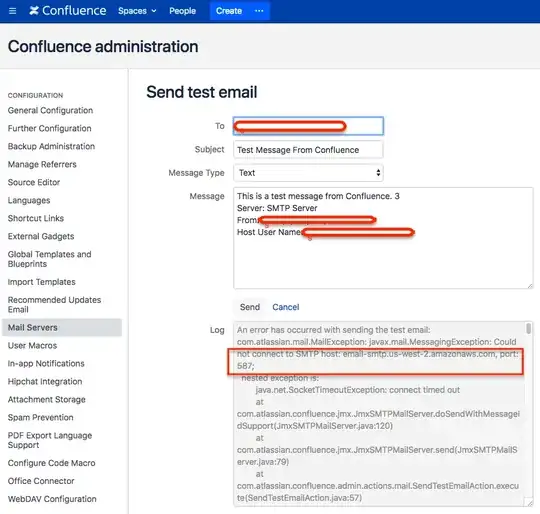The image size is (540, 514).
Task: Open PDF Export Language Support
Action: (50, 440)
